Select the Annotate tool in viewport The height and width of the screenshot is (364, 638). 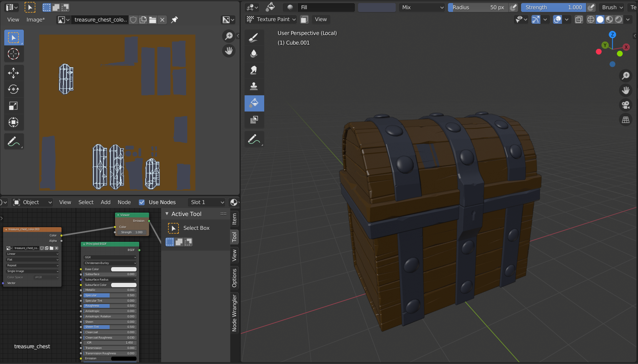coord(254,139)
